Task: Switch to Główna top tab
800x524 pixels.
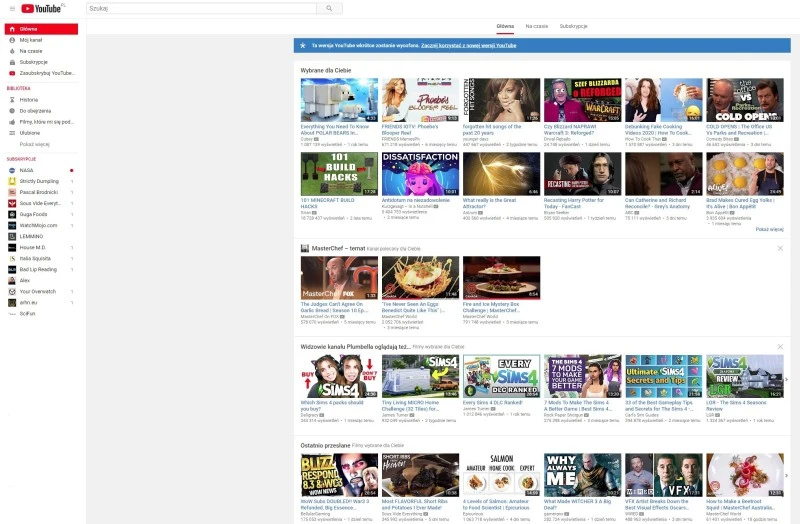Action: pyautogui.click(x=505, y=26)
